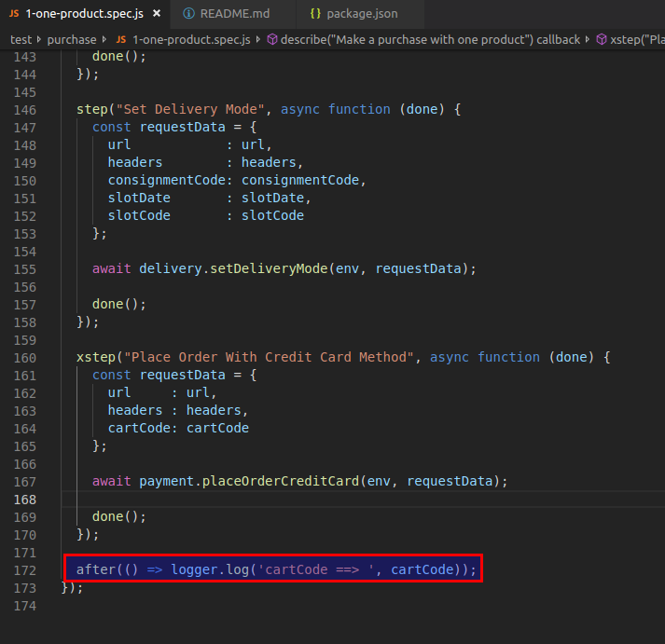Viewport: 665px width, 644px height.
Task: Click line number 160 in the gutter
Action: point(25,358)
